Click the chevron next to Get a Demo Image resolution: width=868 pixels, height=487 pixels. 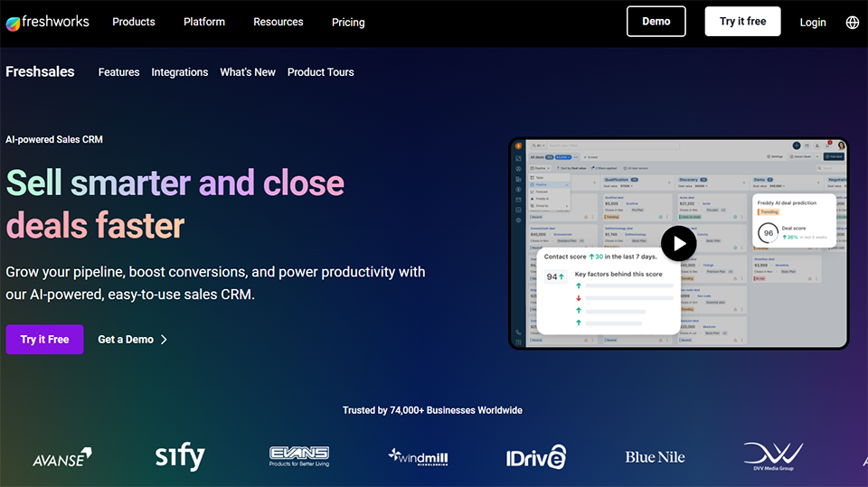tap(164, 340)
